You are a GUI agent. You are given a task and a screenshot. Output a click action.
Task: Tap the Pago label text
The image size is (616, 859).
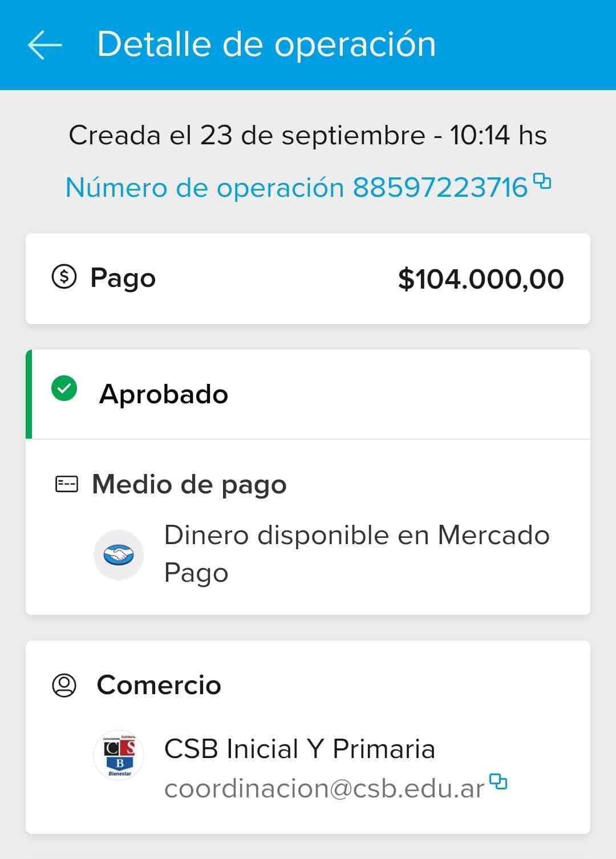[x=123, y=278]
